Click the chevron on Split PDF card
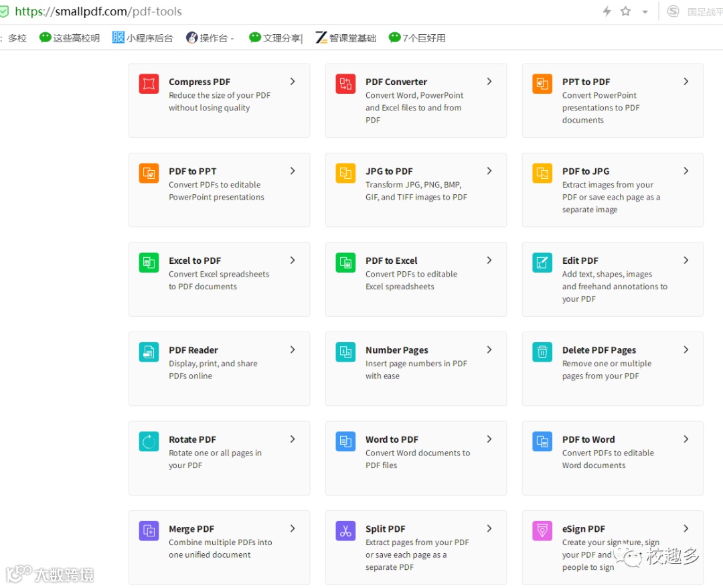Viewport: 723px width, 588px height. (x=489, y=529)
